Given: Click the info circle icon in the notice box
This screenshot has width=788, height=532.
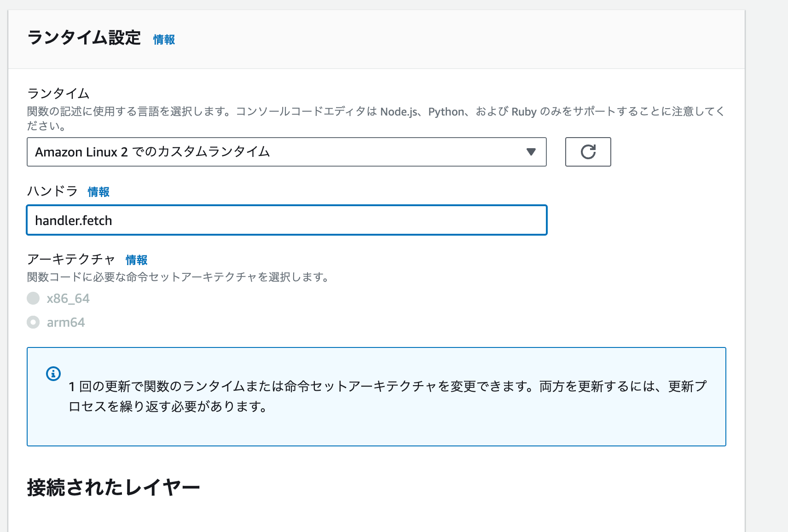Looking at the screenshot, I should (53, 374).
